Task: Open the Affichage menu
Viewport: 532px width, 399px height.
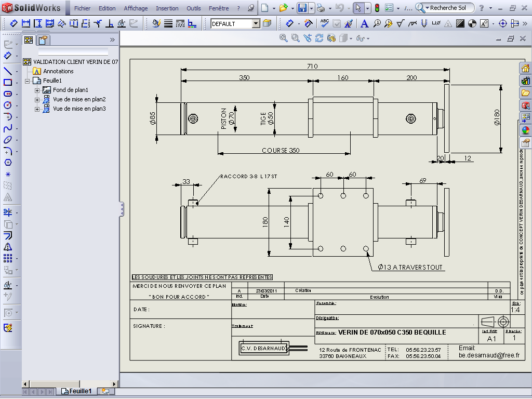Action: point(136,8)
